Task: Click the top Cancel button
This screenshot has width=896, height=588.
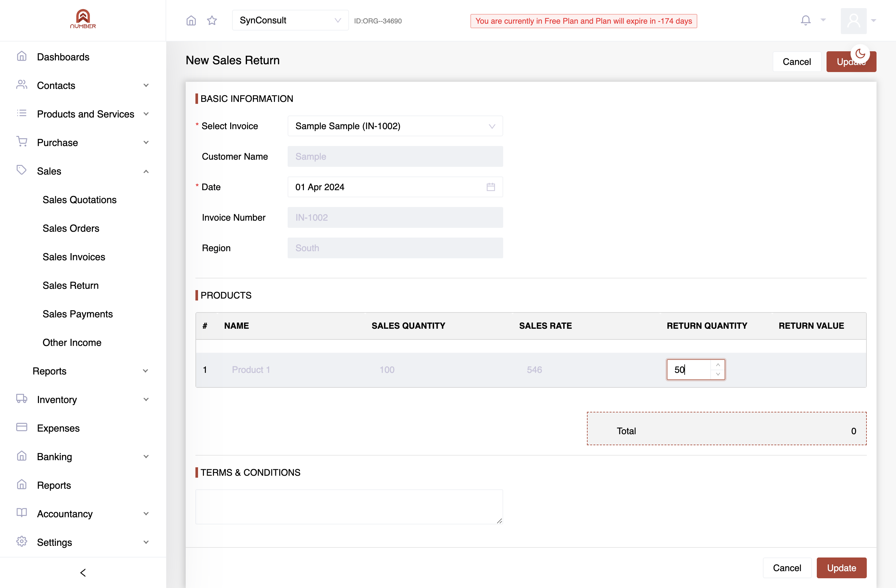Action: 797,62
